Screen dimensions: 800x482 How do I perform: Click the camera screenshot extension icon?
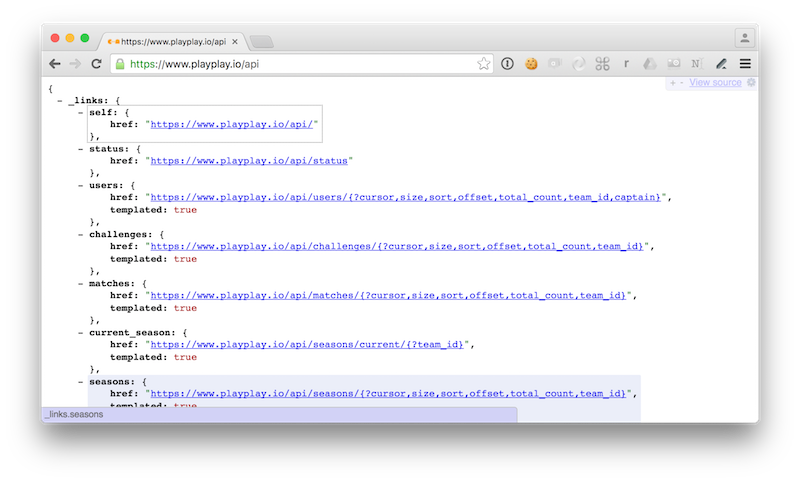[673, 63]
